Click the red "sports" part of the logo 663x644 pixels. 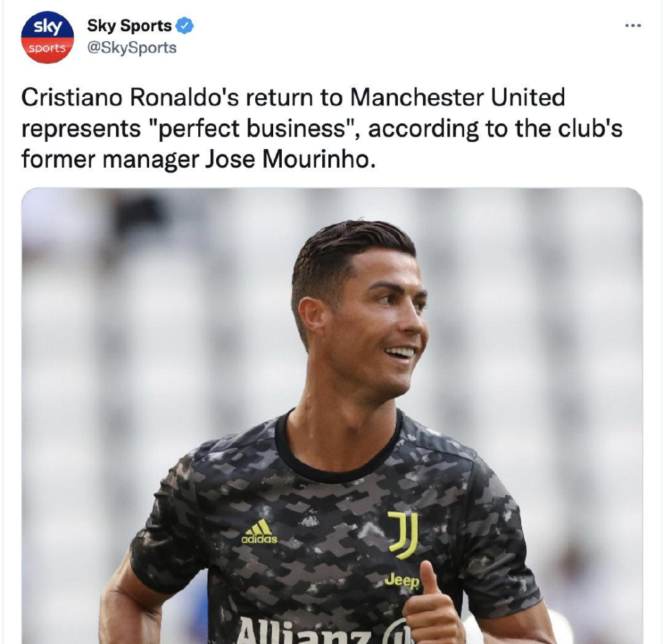(47, 48)
